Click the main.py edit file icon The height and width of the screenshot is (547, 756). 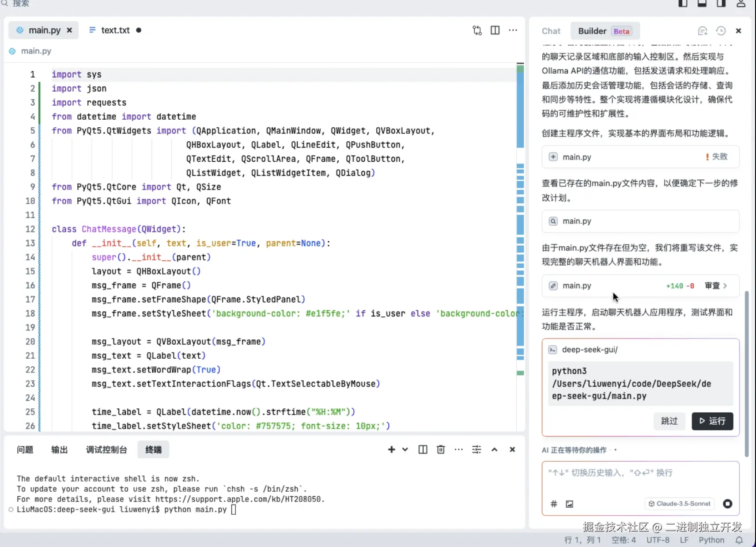553,286
